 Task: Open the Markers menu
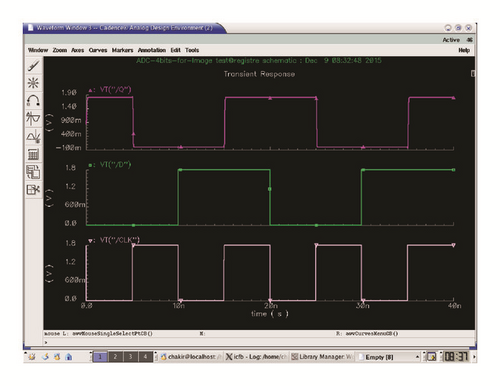pyautogui.click(x=122, y=50)
